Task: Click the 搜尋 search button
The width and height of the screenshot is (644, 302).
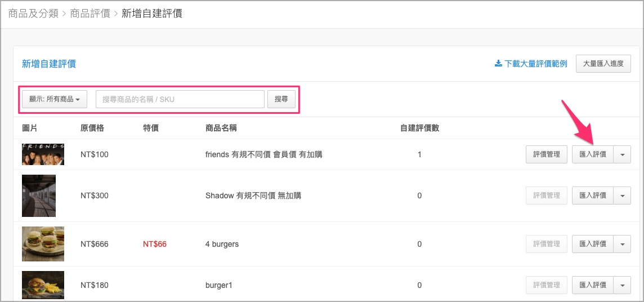Action: 281,99
